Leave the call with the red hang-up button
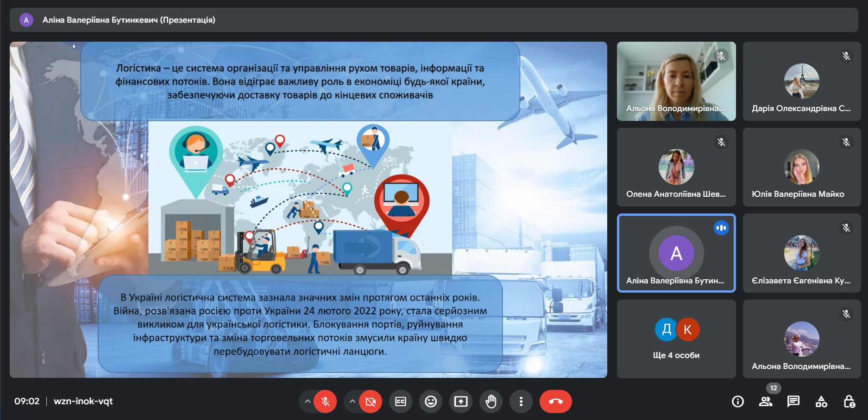 555,401
